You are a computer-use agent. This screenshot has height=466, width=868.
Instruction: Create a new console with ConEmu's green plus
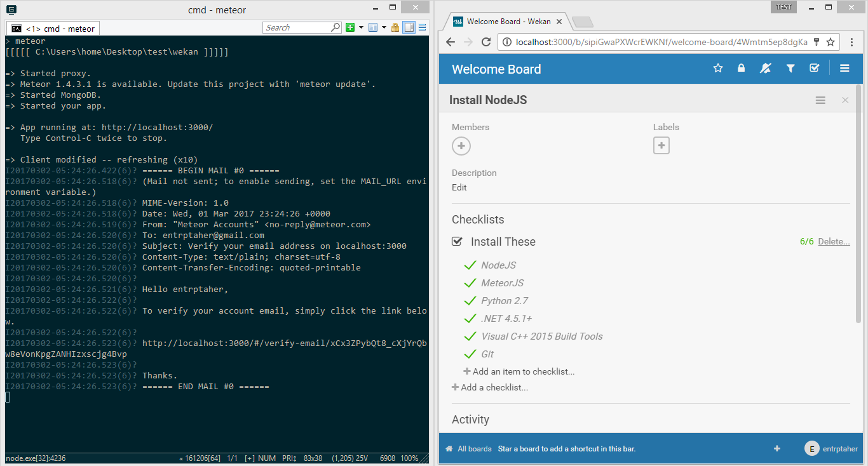pyautogui.click(x=349, y=27)
